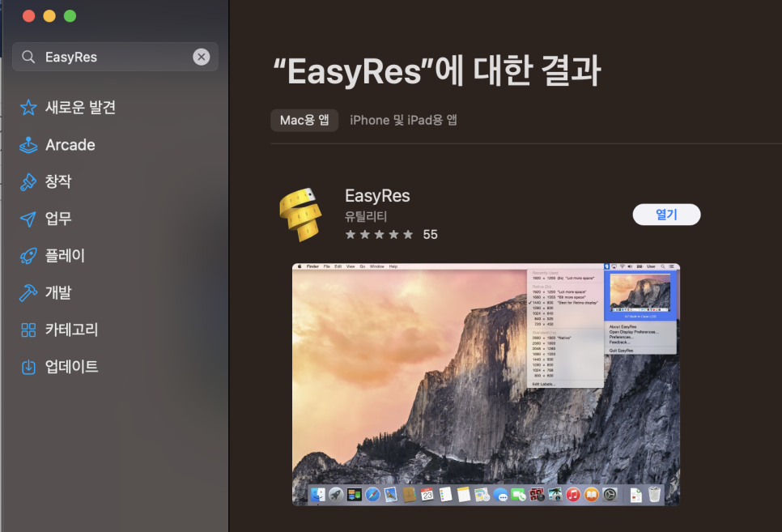The width and height of the screenshot is (782, 532).
Task: Open the EasyRes app title link
Action: point(377,196)
